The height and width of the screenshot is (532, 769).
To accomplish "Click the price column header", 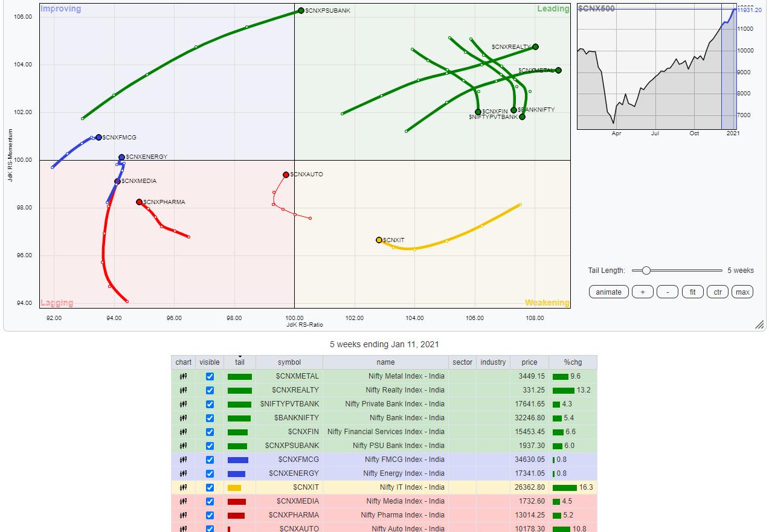I will (529, 362).
